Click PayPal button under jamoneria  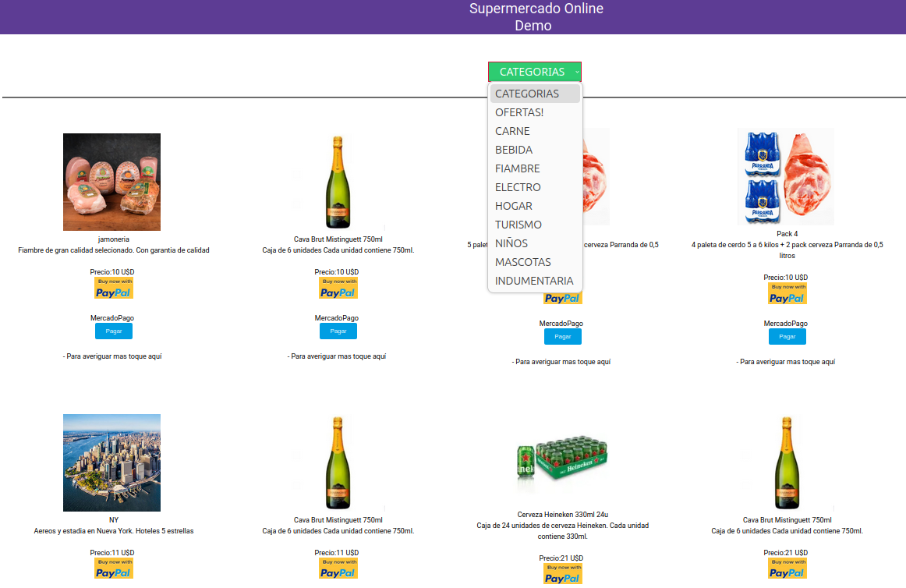114,288
